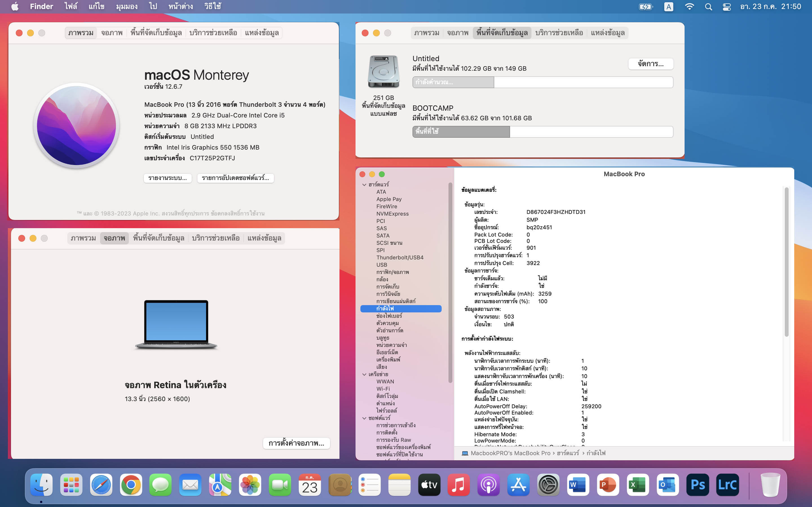This screenshot has width=812, height=507.
Task: Launch Google Chrome from the Dock
Action: [x=131, y=485]
